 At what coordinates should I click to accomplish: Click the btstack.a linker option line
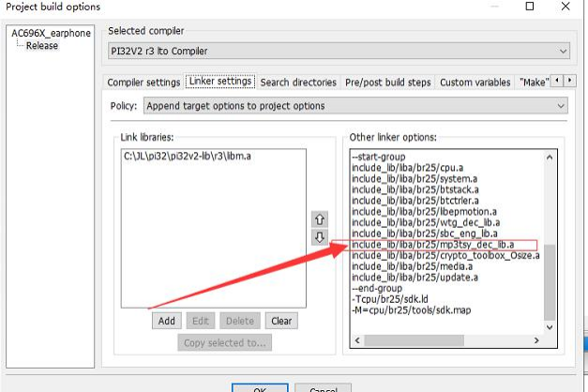tap(415, 189)
